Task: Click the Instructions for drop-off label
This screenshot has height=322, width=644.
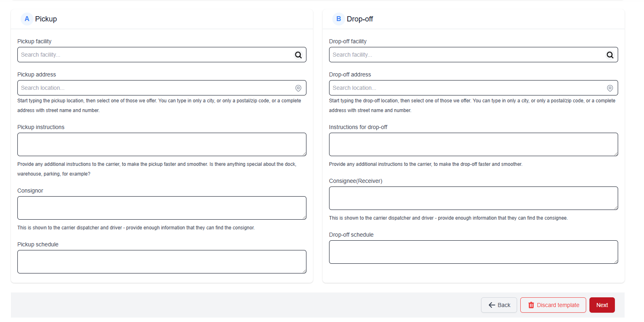Action: click(x=358, y=127)
